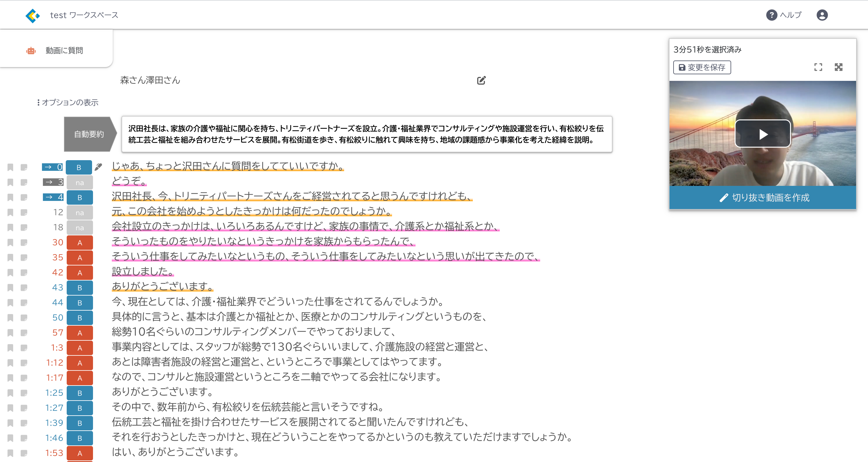Click the robot icon for 動画に質問
Image resolution: width=868 pixels, height=462 pixels.
point(31,50)
